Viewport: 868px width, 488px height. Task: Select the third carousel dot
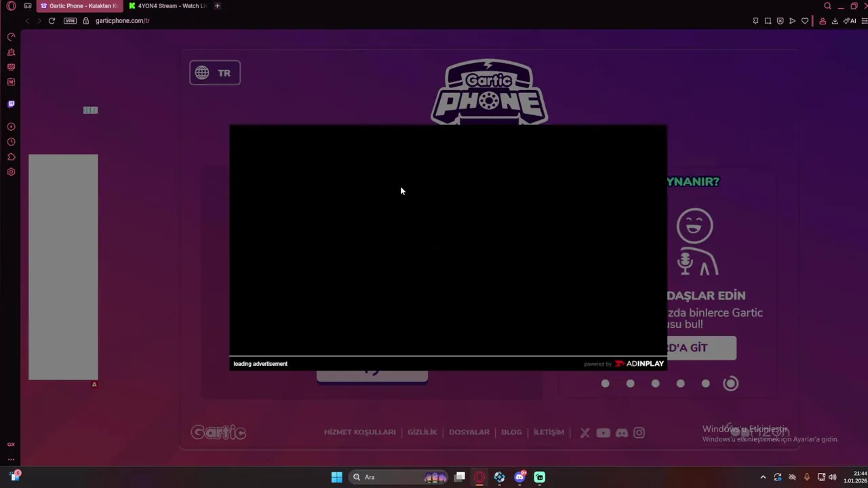click(655, 384)
